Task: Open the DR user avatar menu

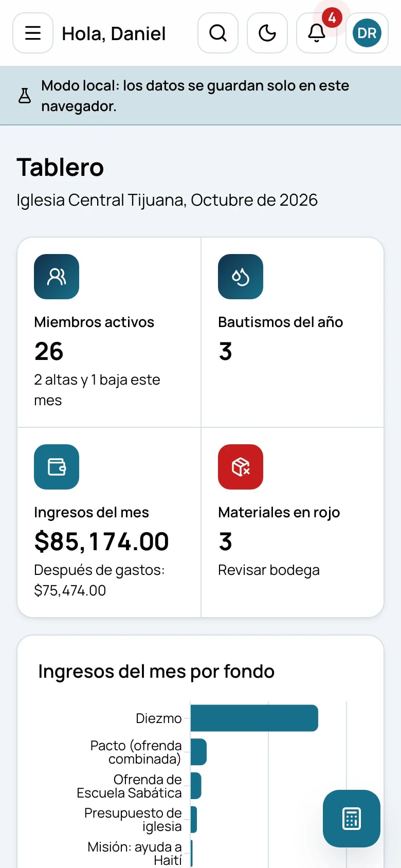Action: 367,33
